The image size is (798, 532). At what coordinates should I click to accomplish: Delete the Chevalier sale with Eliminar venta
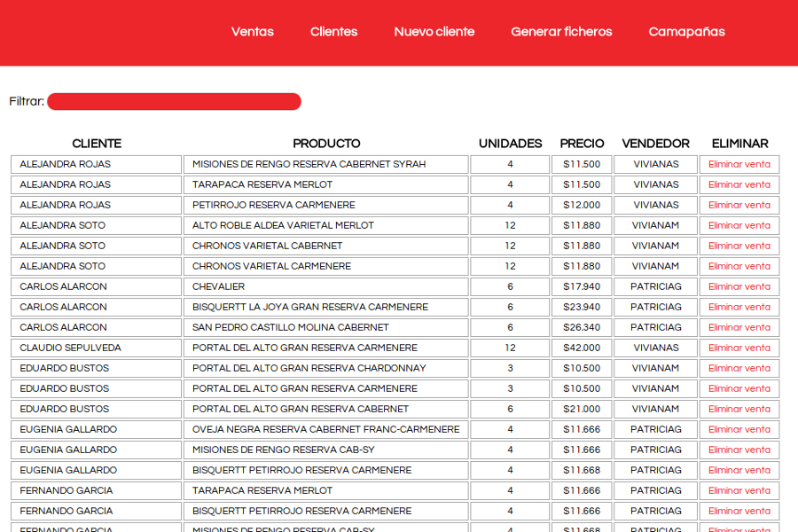(x=739, y=286)
